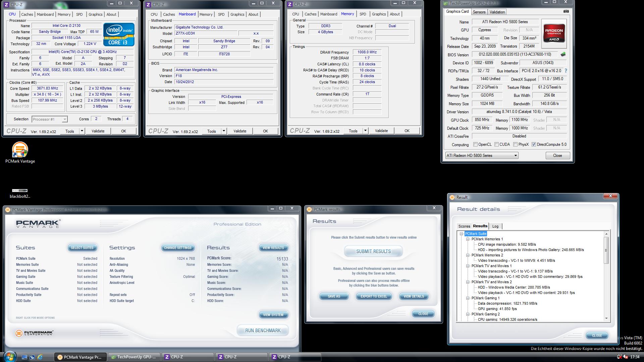
Task: Click the TechPowerUp GPU-Z taskbar button
Action: pos(133,357)
